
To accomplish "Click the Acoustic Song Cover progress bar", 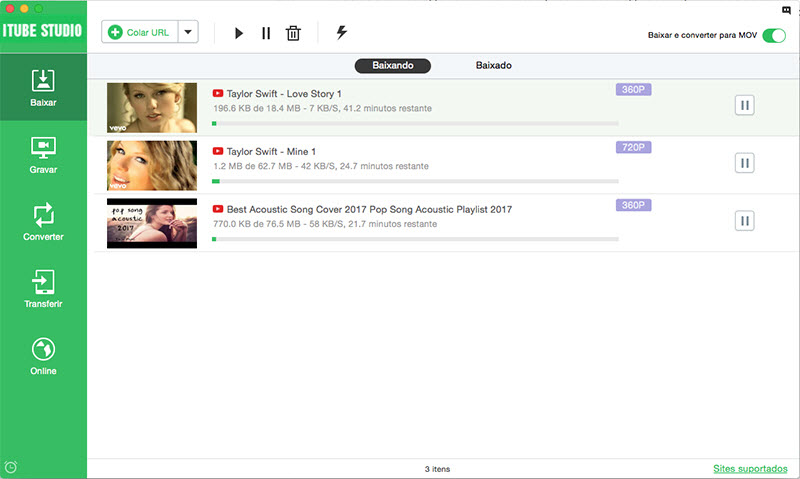I will [415, 239].
